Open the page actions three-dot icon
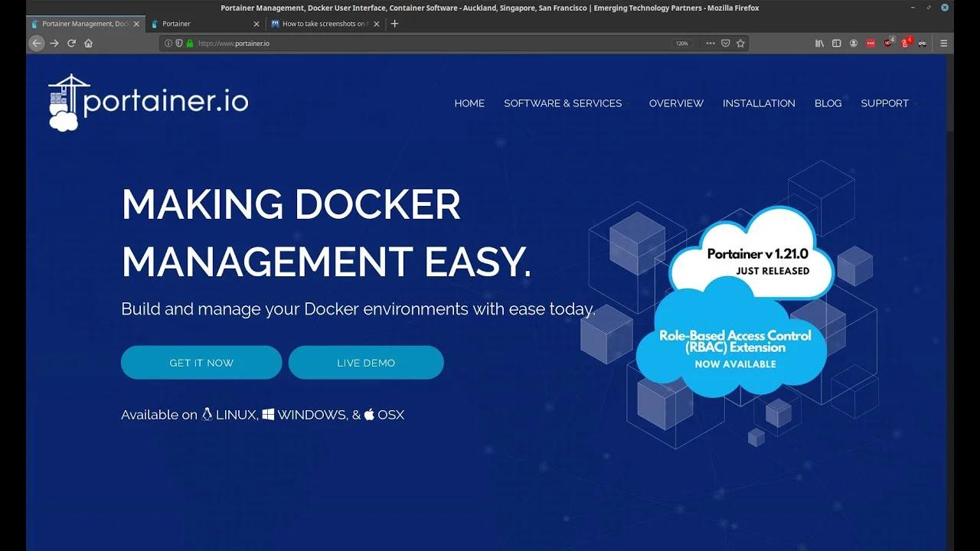Image resolution: width=980 pixels, height=551 pixels. (710, 44)
